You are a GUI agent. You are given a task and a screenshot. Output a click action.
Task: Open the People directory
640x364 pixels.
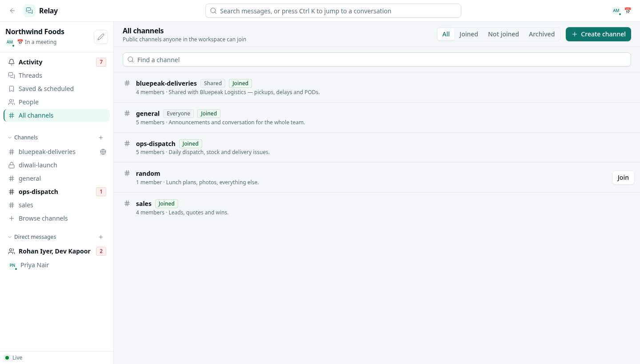click(56, 102)
